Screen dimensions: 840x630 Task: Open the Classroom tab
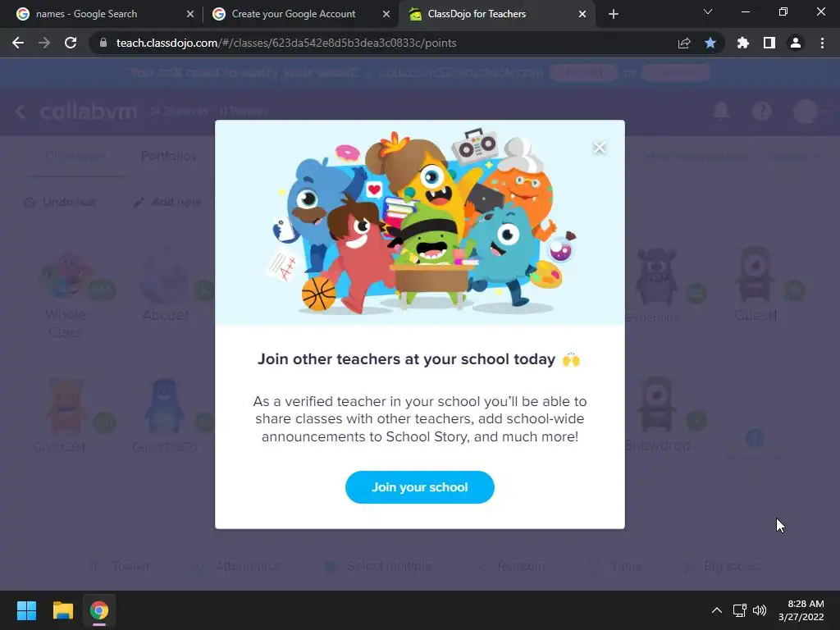pos(75,156)
